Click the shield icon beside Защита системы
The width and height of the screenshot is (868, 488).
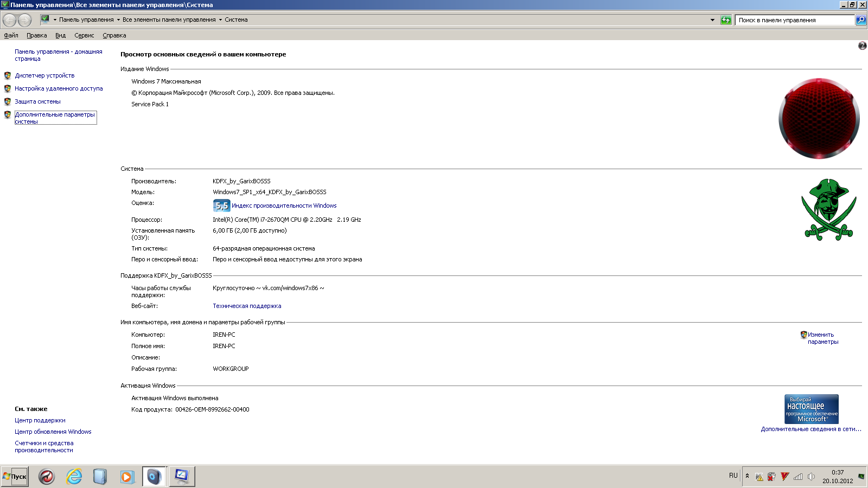[8, 101]
